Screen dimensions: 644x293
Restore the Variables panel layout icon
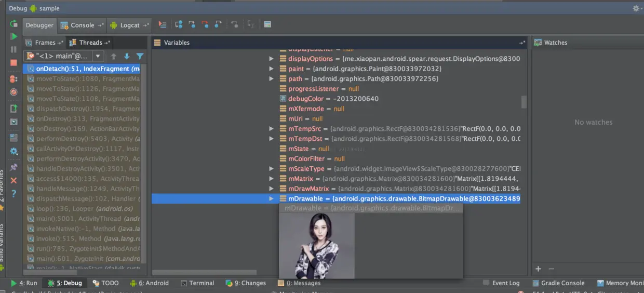[x=522, y=43]
